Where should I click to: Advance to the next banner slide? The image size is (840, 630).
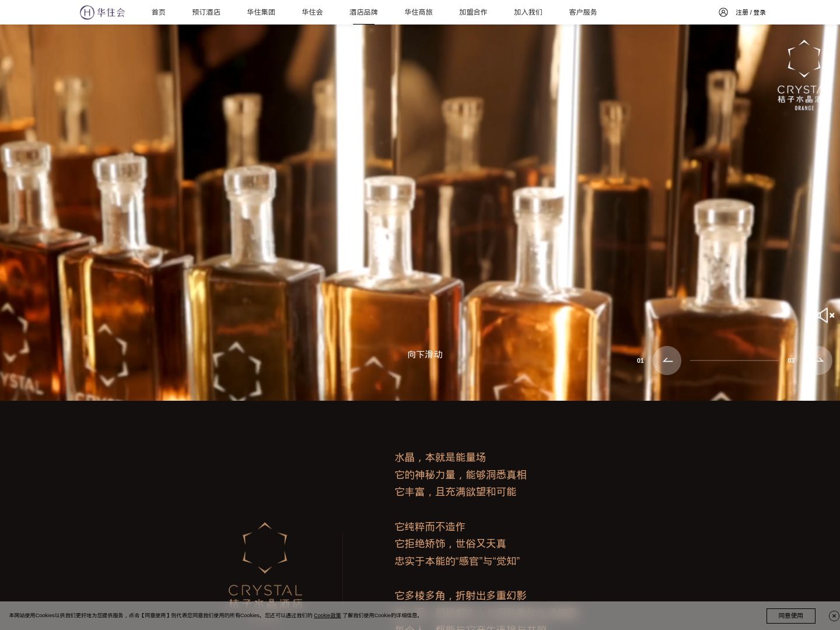818,360
